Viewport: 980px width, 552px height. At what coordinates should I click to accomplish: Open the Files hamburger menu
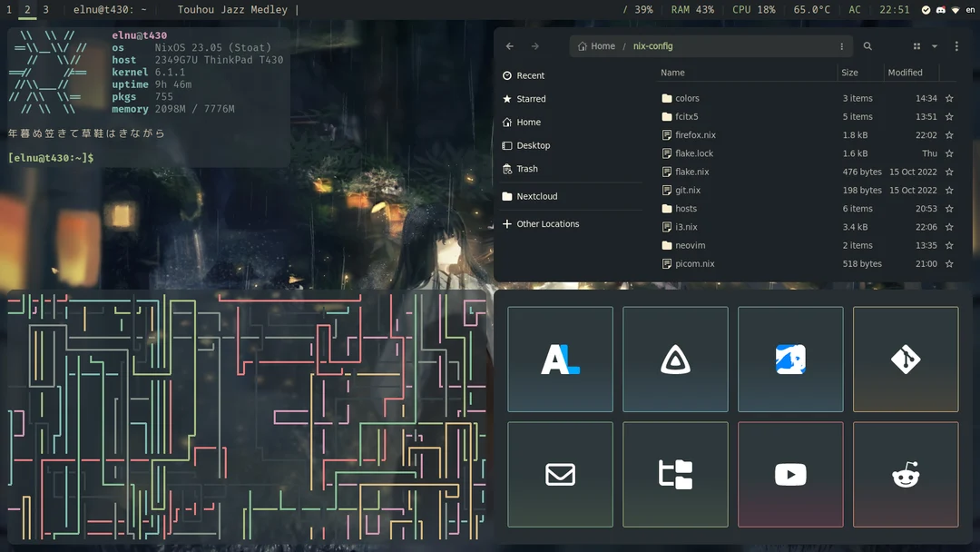(956, 45)
